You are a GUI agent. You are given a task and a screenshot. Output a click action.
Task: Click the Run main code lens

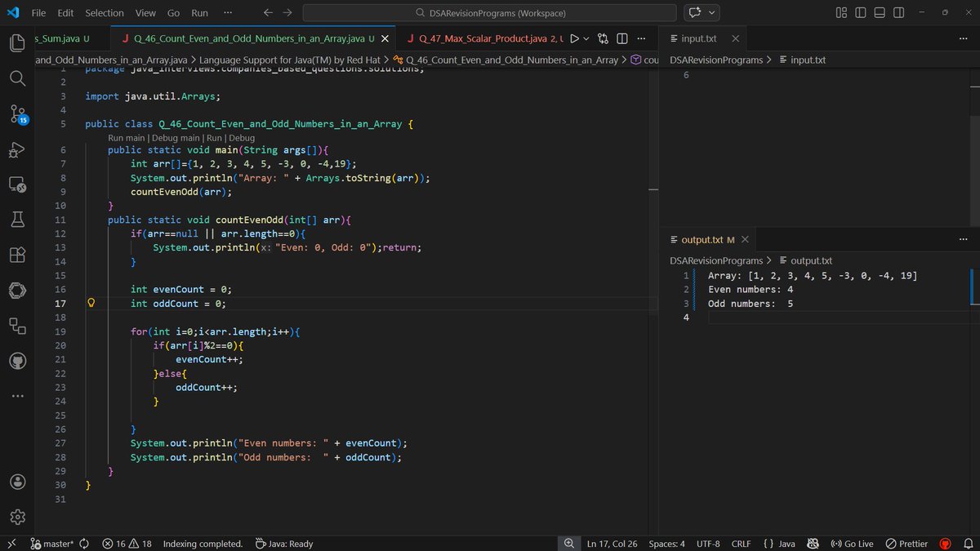pos(127,138)
